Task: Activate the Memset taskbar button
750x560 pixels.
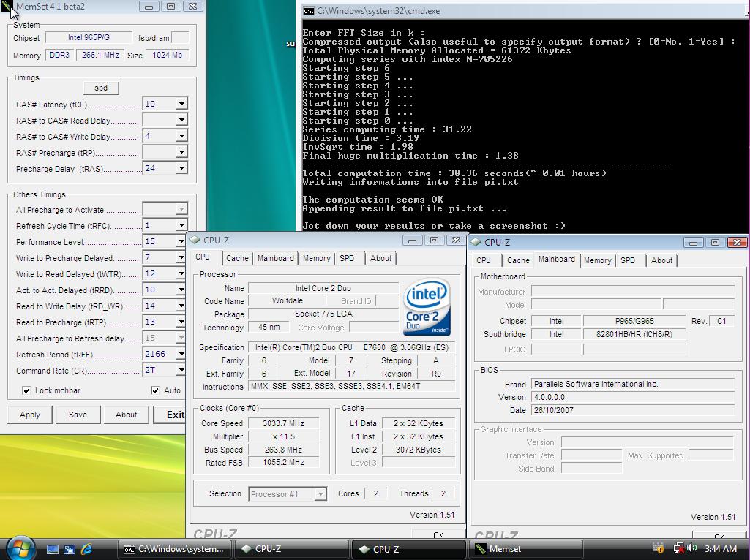Action: click(x=526, y=550)
